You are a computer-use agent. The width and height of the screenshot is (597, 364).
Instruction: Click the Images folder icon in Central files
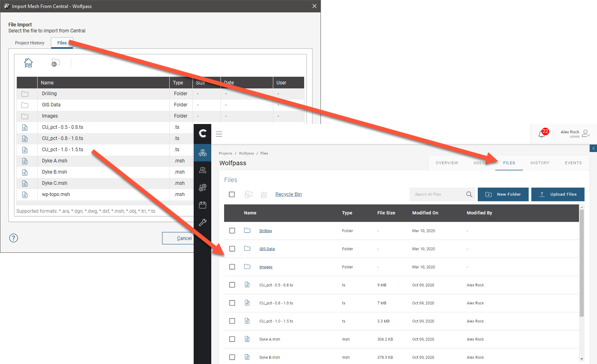[247, 266]
